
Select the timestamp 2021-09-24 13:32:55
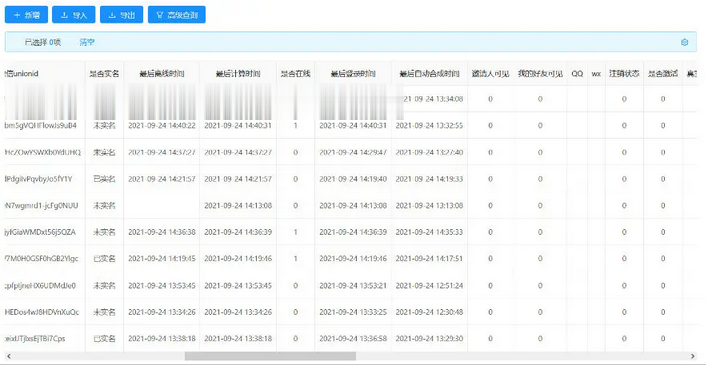[429, 126]
